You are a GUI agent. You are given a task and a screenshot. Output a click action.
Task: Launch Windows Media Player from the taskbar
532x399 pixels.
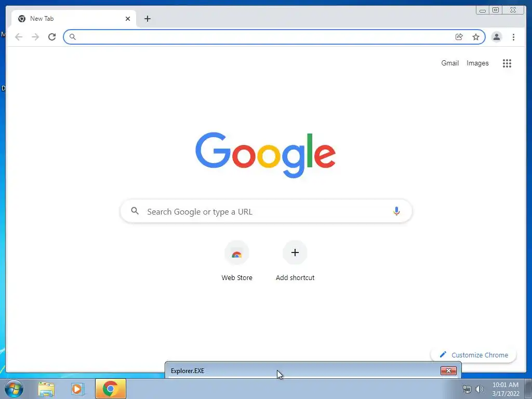[x=78, y=389]
